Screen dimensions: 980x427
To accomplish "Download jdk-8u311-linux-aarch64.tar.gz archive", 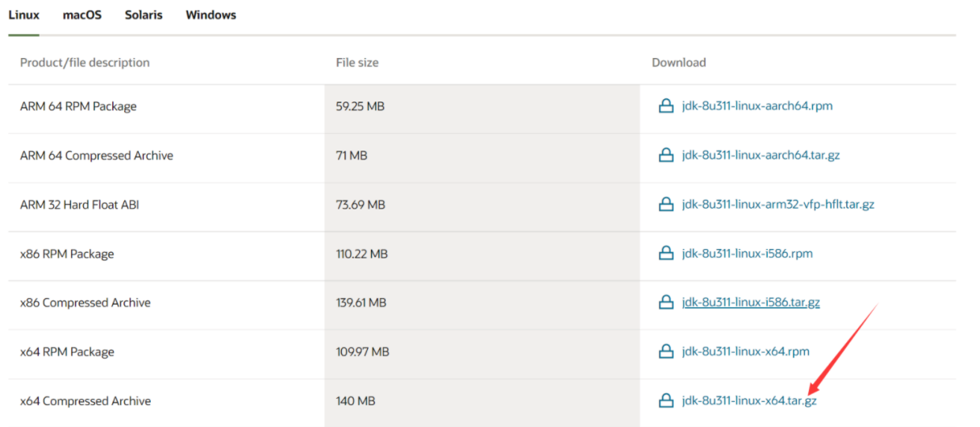I will point(761,155).
